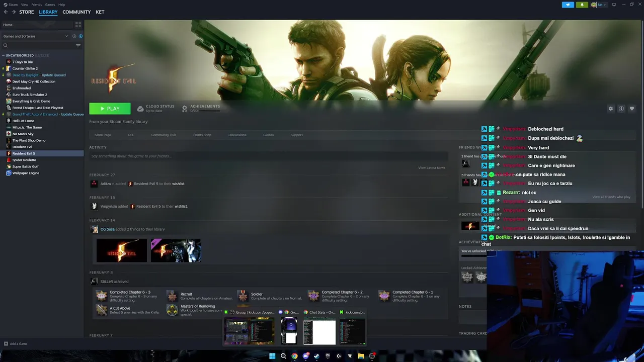Collapse the Uncategorized category
Screen dimensions: 644x362
click(4, 55)
